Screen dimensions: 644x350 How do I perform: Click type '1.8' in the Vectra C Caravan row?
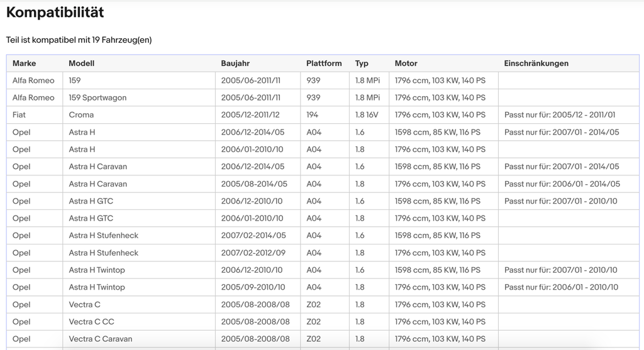(x=360, y=339)
